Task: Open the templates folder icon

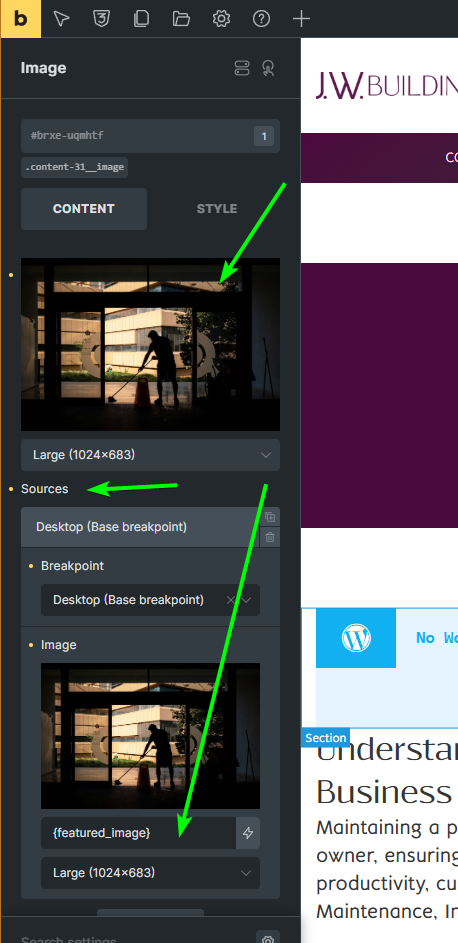Action: [181, 19]
